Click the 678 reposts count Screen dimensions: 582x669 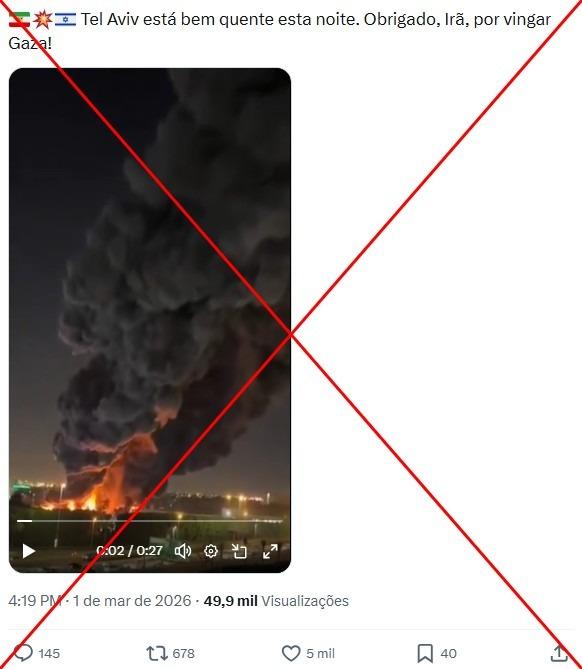tap(183, 653)
